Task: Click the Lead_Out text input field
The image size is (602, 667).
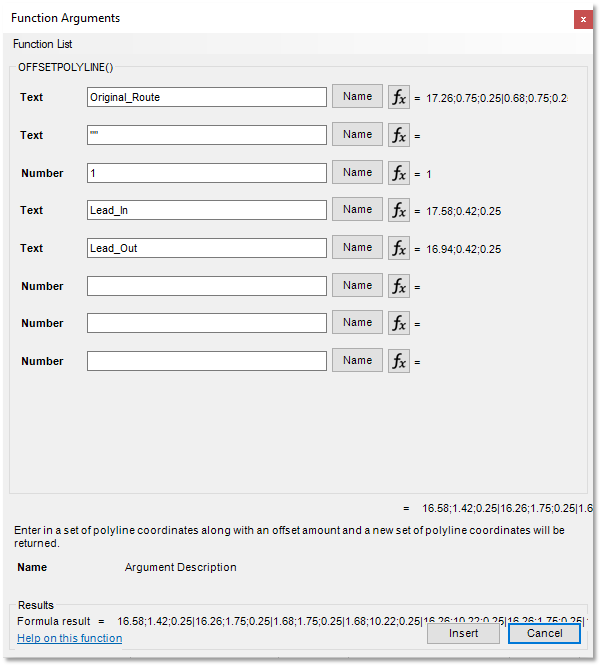Action: coord(207,248)
